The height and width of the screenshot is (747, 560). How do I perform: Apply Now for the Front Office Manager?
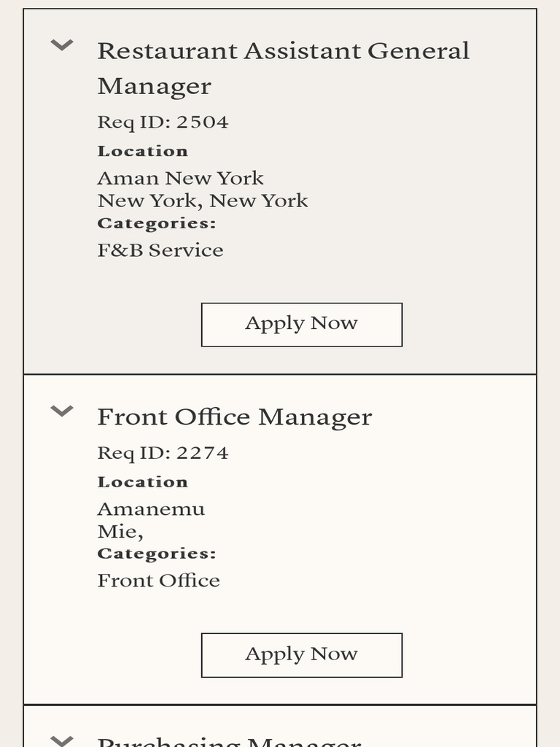[x=301, y=654]
